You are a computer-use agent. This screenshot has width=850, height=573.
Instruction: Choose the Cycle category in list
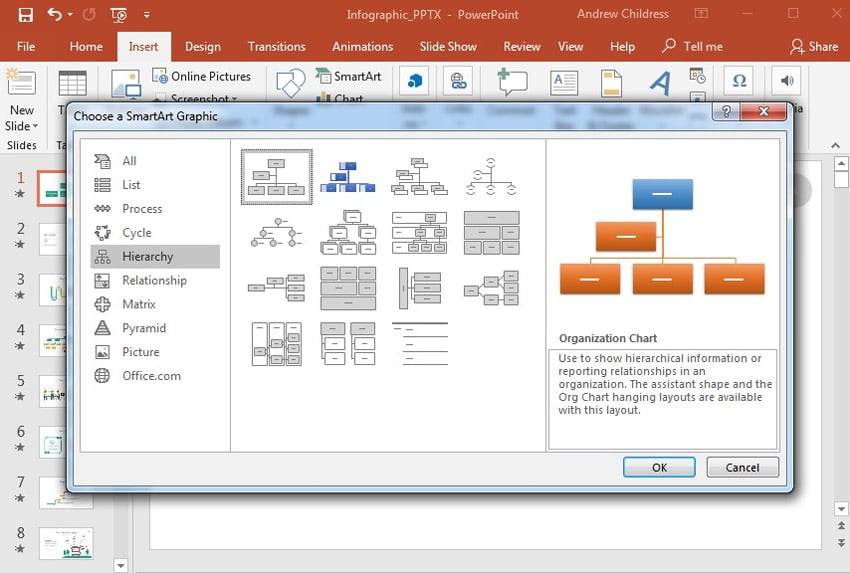coord(137,232)
